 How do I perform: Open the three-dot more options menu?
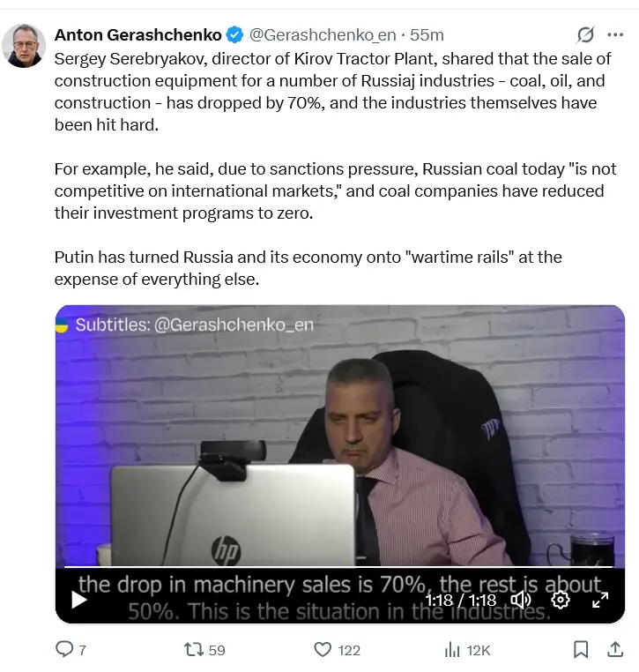615,34
